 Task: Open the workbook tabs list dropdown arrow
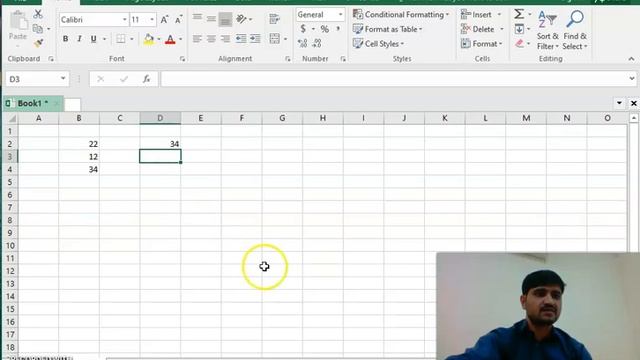click(x=619, y=103)
